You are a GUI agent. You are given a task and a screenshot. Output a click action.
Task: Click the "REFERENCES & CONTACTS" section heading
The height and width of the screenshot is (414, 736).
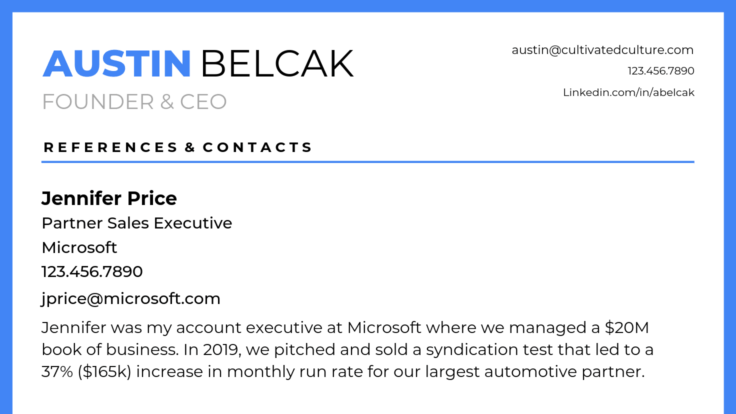coord(178,147)
